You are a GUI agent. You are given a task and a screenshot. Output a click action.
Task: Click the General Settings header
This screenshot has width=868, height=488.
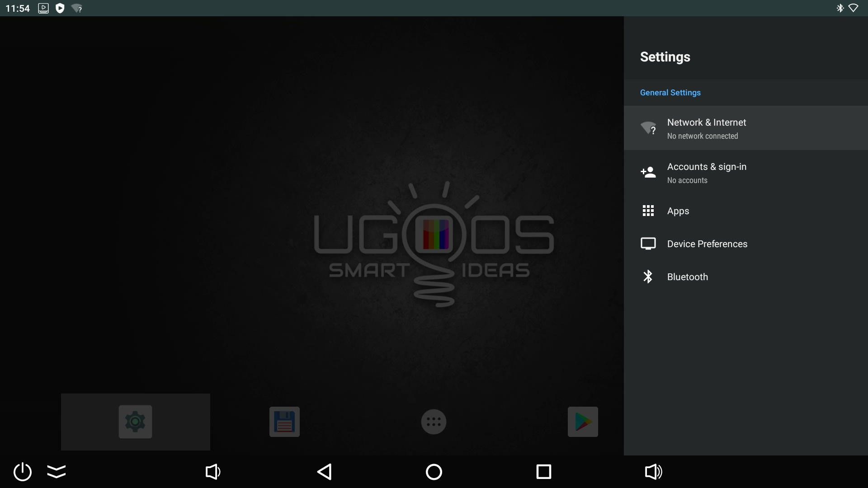click(670, 93)
